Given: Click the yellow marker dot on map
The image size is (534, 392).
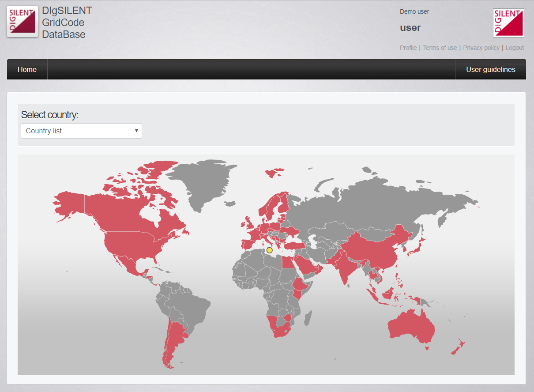Looking at the screenshot, I should [270, 250].
